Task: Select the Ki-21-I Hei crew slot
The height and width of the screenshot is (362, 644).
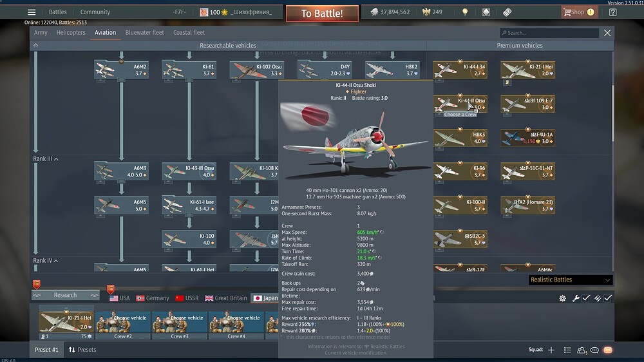Action: pos(66,322)
